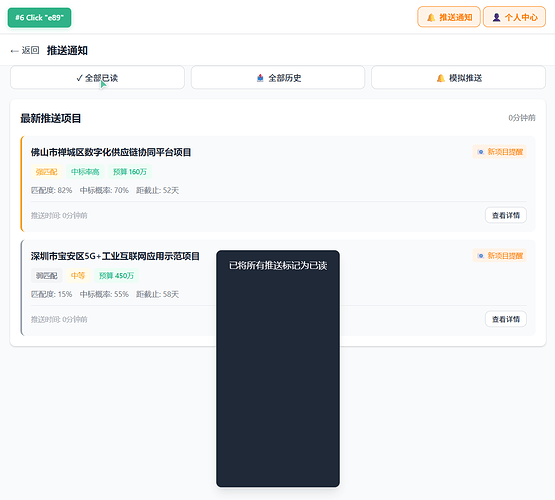
Task: Click the 弱匹配 tag on second project
Action: click(x=46, y=275)
